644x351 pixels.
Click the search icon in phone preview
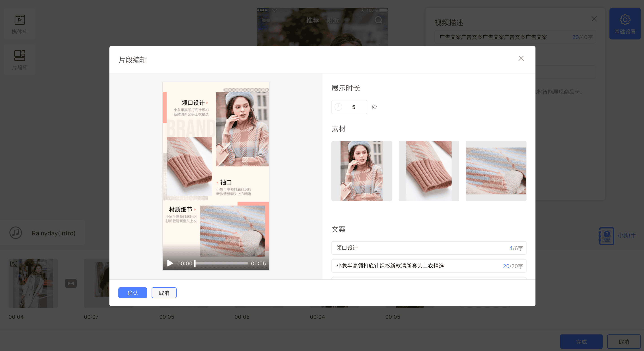click(x=378, y=20)
